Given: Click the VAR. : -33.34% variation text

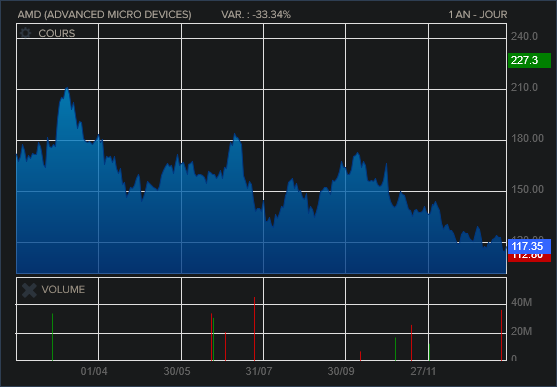Looking at the screenshot, I should click(256, 15).
